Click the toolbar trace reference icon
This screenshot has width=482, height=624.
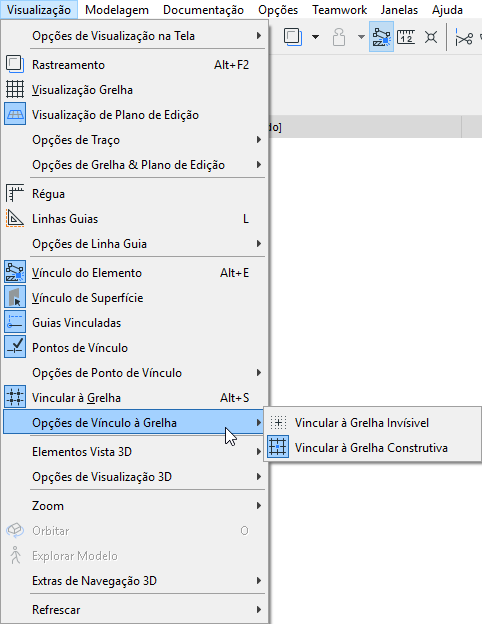(293, 37)
